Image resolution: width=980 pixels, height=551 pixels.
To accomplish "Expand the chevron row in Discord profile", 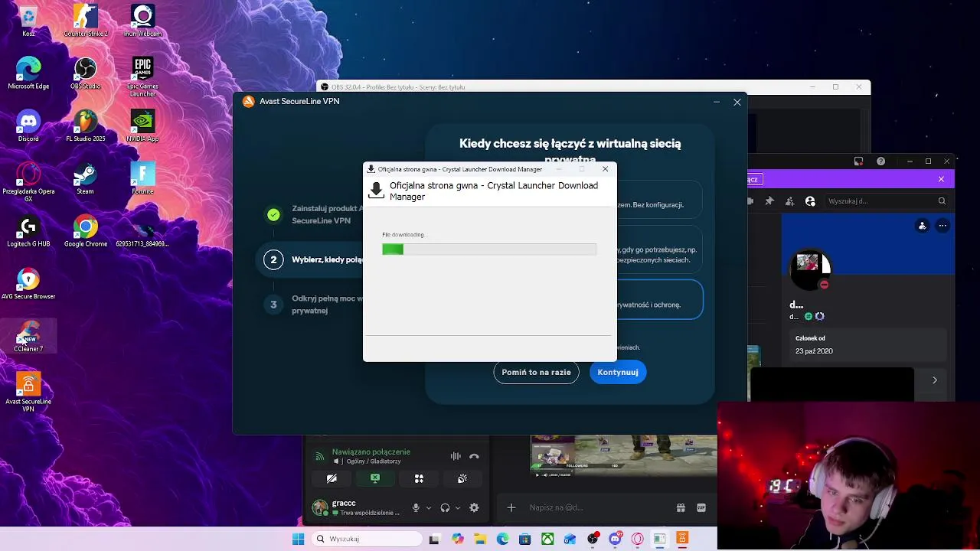I will pyautogui.click(x=934, y=380).
